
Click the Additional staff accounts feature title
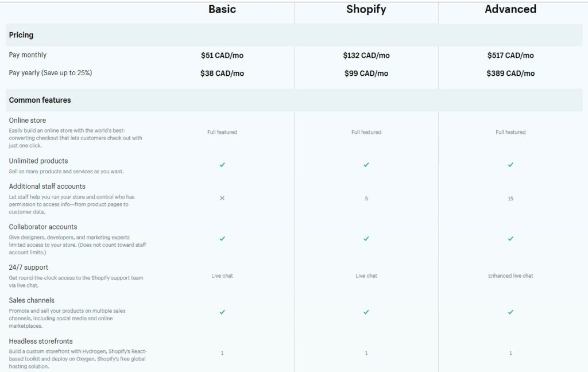[47, 187]
